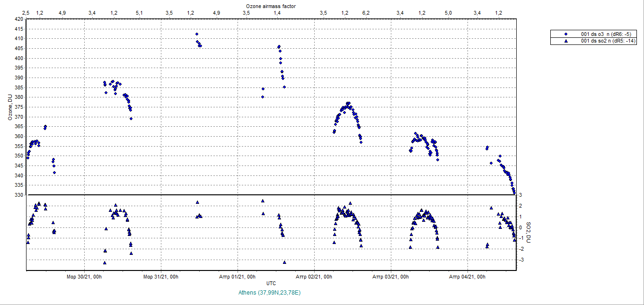This screenshot has width=644, height=305.
Task: Click the 375 tick on the ozone axis
Action: point(19,107)
